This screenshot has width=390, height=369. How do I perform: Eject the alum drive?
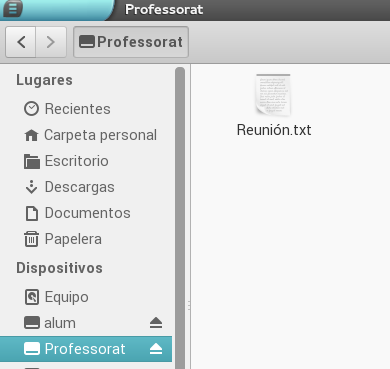tap(156, 323)
